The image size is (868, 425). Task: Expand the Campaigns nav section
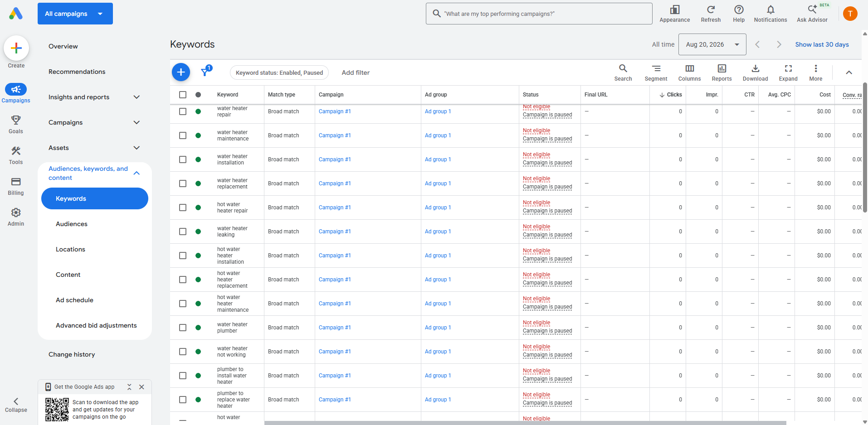137,122
